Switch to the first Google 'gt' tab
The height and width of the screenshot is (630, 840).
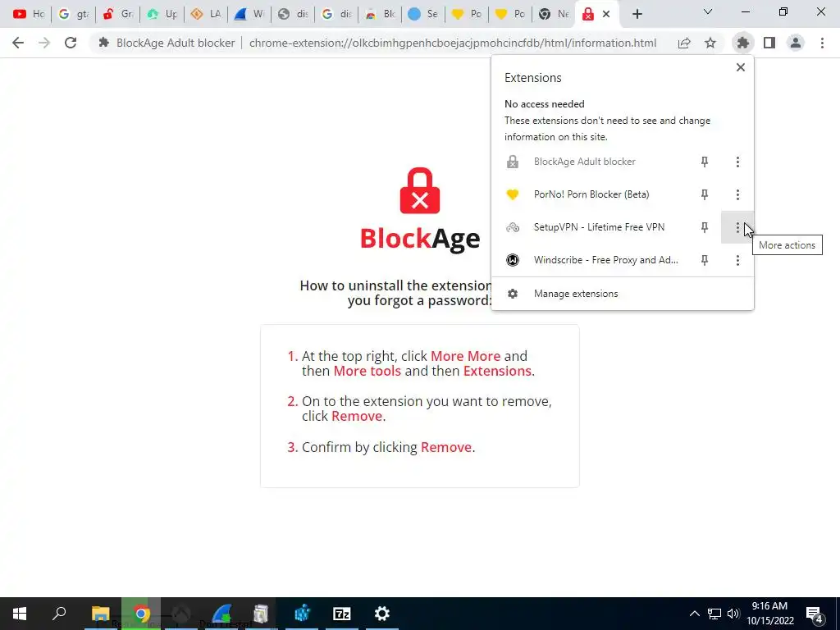point(73,14)
